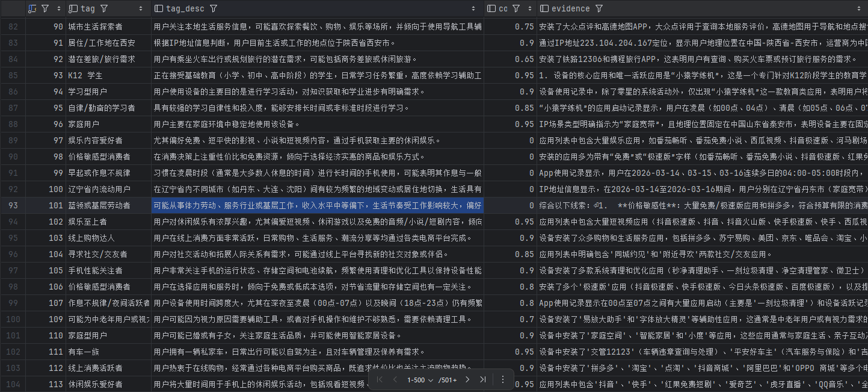Jump to the last page of rows
The height and width of the screenshot is (392, 868).
482,379
